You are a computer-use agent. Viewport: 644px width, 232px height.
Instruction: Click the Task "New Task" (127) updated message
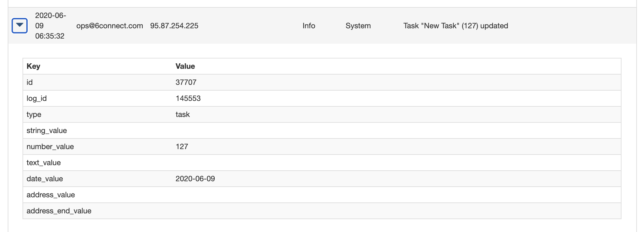[x=455, y=26]
